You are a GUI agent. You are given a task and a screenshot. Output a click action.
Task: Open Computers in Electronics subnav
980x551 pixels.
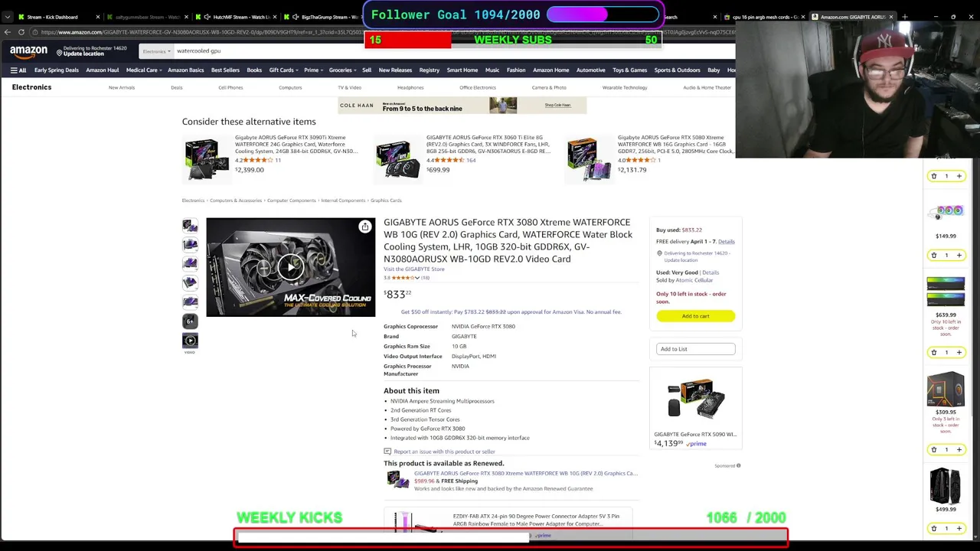[x=290, y=88]
